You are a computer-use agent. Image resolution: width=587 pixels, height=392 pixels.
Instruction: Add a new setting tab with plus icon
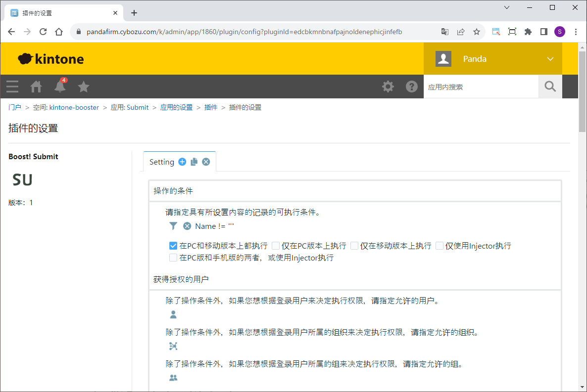tap(182, 162)
